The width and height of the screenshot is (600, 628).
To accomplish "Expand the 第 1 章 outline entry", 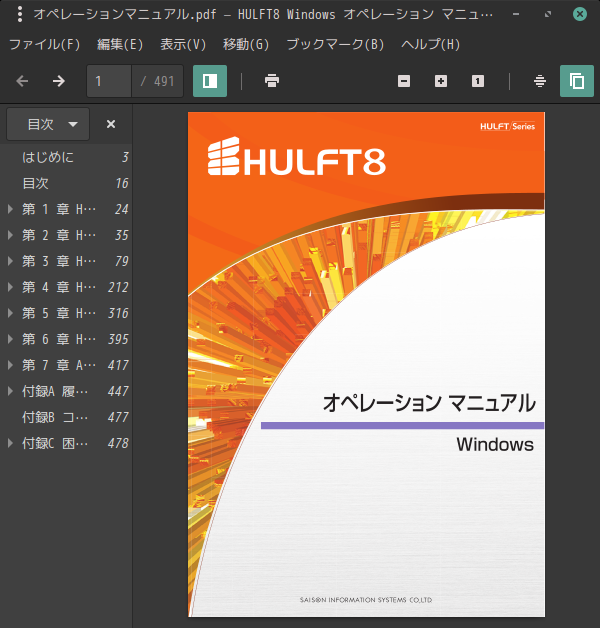I will tap(10, 209).
